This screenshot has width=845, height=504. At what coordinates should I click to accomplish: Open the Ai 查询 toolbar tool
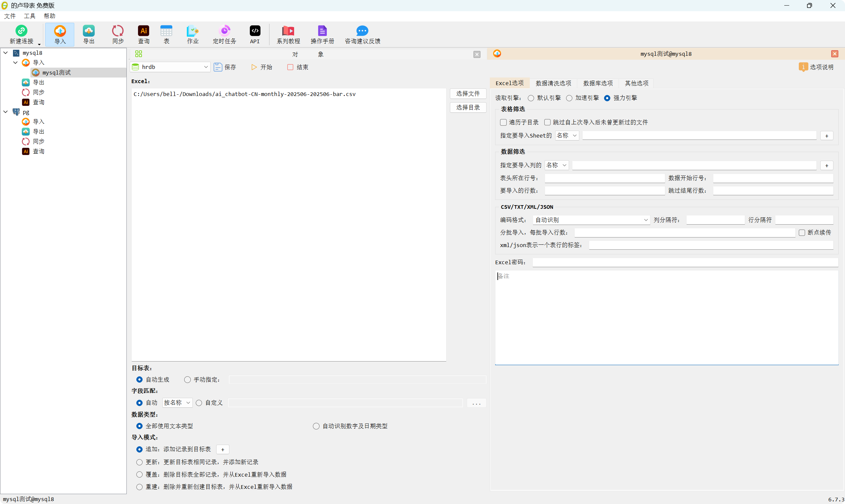[x=143, y=34]
